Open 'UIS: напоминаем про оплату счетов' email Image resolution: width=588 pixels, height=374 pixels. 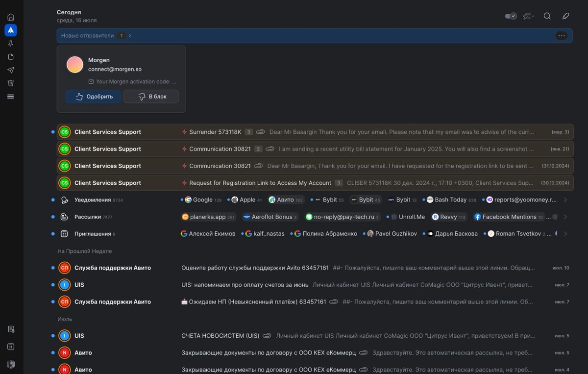(x=315, y=285)
